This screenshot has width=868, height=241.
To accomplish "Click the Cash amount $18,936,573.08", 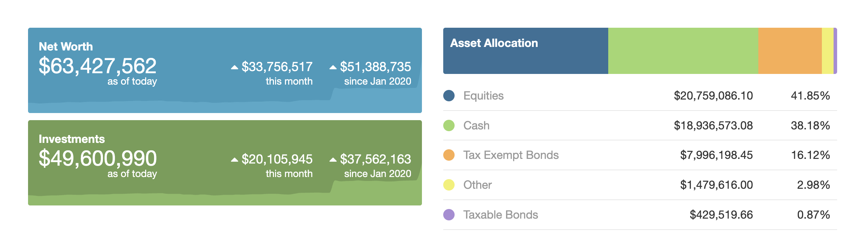I will point(713,125).
